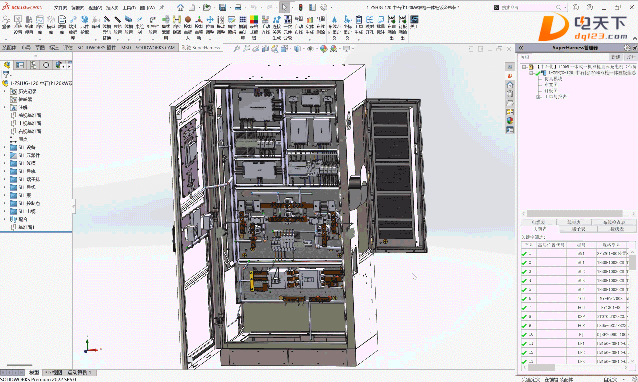Open the 编辑 Edit menu
This screenshot has height=382, width=638.
pos(77,8)
